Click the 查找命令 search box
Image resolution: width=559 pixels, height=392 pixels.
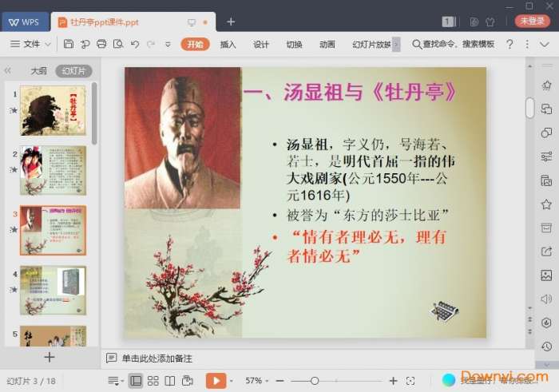453,44
